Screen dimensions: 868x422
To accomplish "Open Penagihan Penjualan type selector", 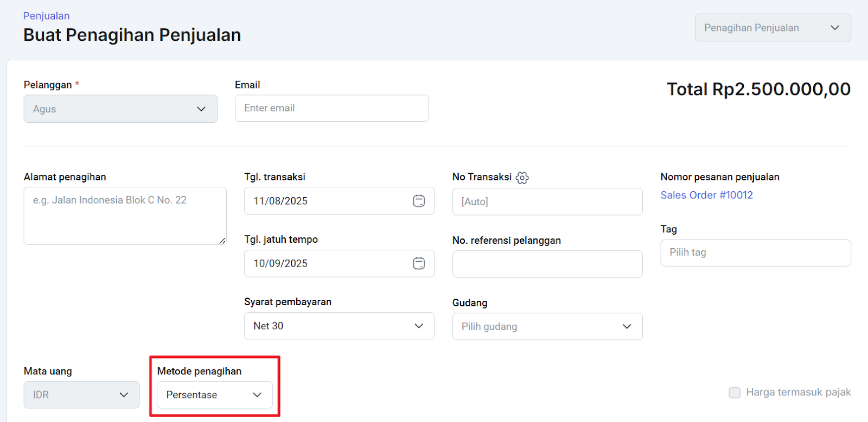I will [x=773, y=28].
